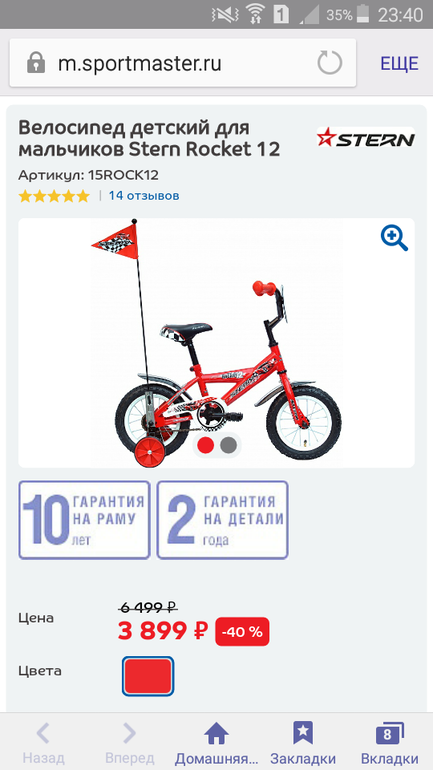Open the Вкладки tabs counter
This screenshot has width=433, height=770.
point(389,733)
